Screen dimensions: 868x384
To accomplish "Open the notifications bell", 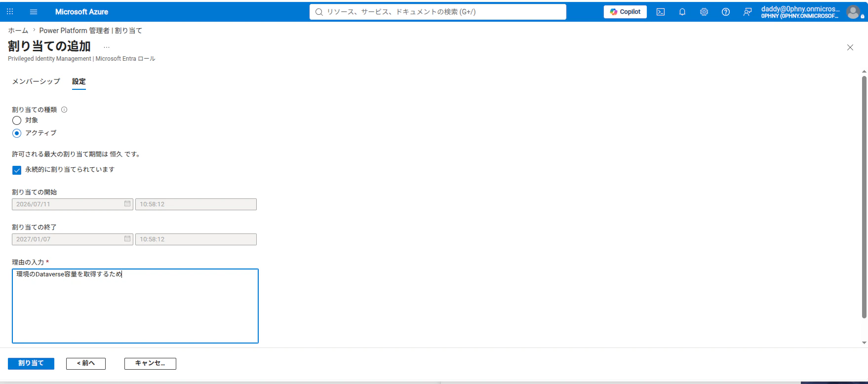I will pyautogui.click(x=682, y=12).
